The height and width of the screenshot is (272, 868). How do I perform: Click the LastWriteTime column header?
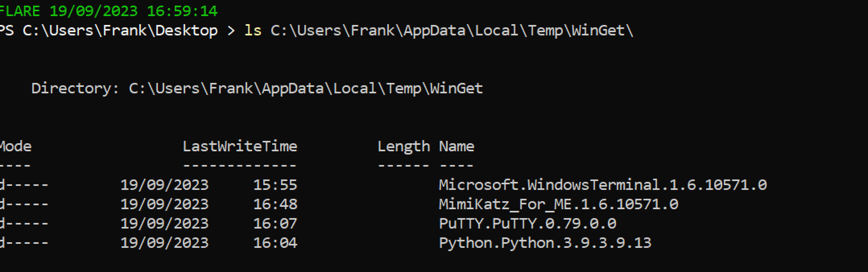pos(240,146)
